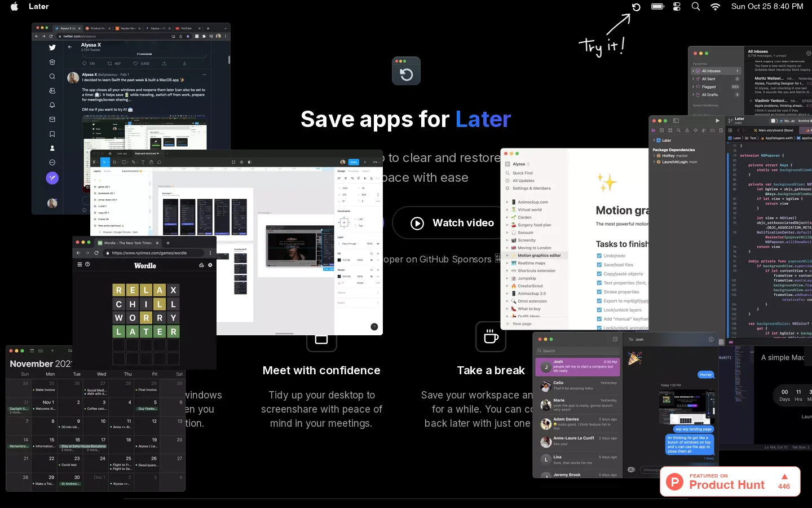The image size is (812, 508).
Task: Click the Later icon in the menu bar
Action: (x=636, y=7)
